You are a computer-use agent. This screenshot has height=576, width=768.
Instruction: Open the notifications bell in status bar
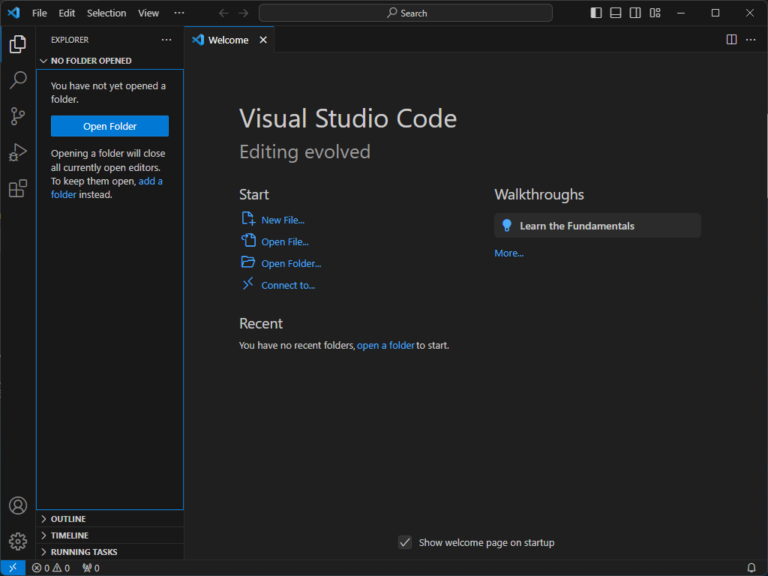(x=751, y=568)
